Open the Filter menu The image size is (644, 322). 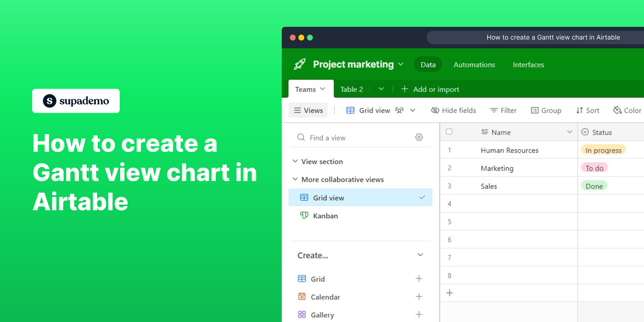point(503,110)
